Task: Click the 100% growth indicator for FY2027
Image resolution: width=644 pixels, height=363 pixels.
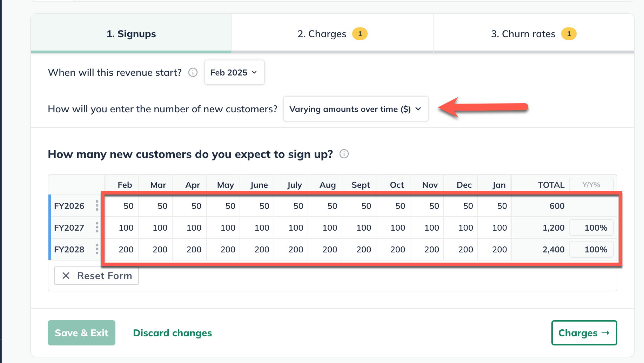Action: (591, 227)
